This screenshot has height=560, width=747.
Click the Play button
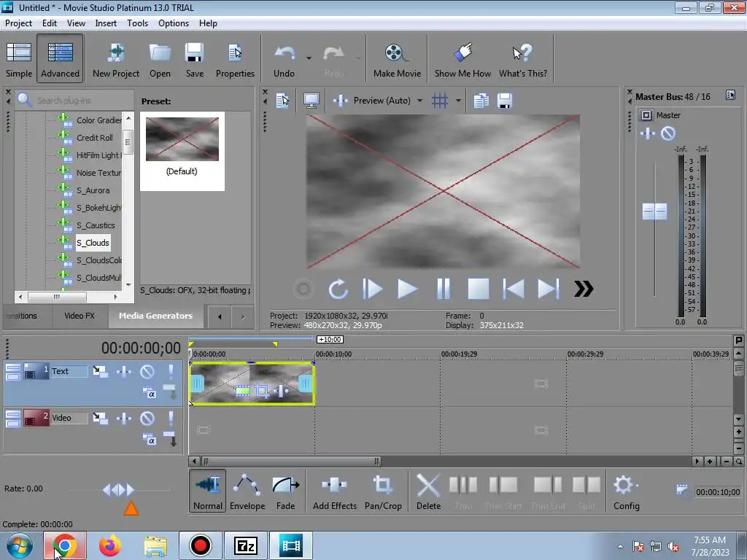tap(407, 289)
